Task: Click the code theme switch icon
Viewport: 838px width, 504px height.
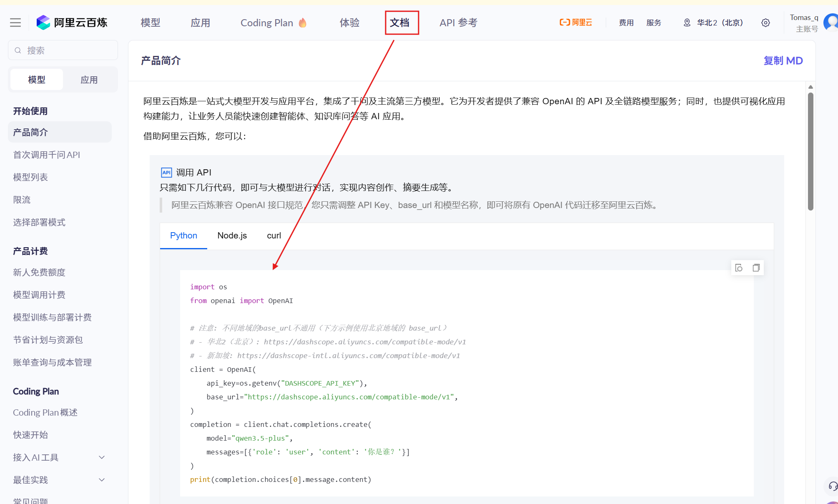Action: click(x=739, y=268)
